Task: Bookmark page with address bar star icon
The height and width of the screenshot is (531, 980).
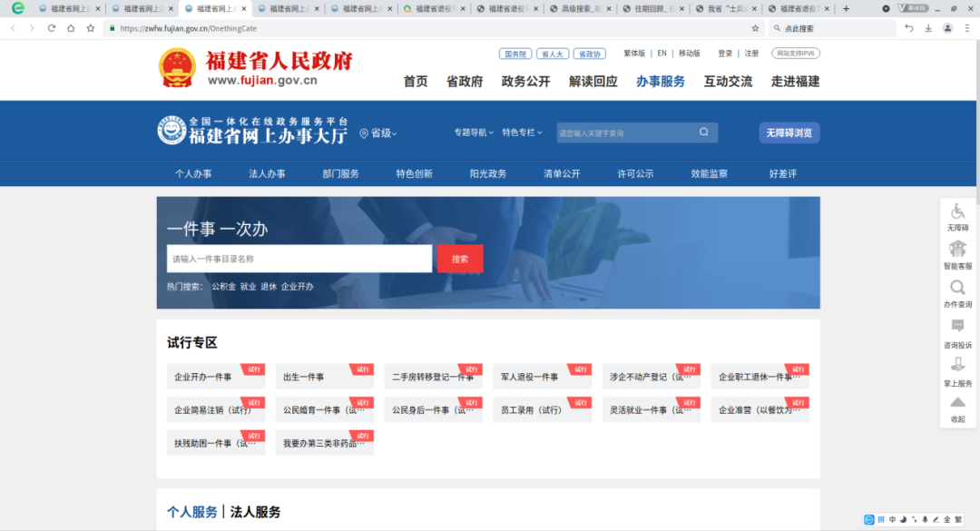Action: (755, 28)
